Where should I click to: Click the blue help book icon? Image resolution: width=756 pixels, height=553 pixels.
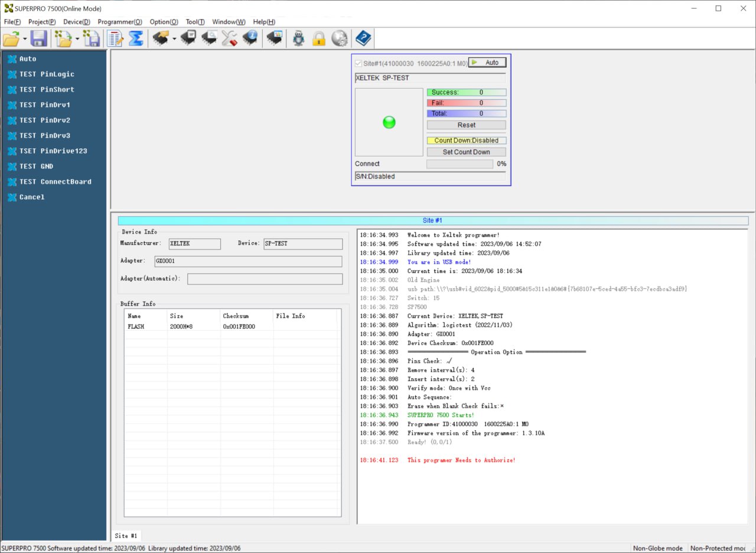tap(363, 39)
